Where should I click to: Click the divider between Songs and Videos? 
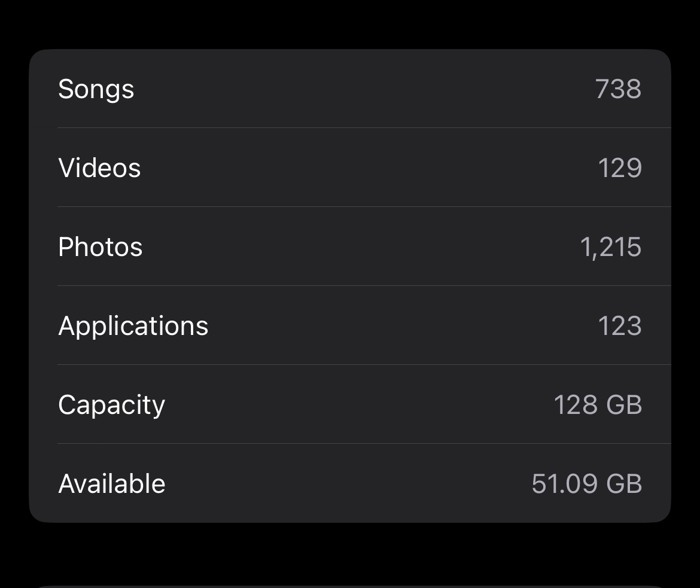[x=364, y=127]
